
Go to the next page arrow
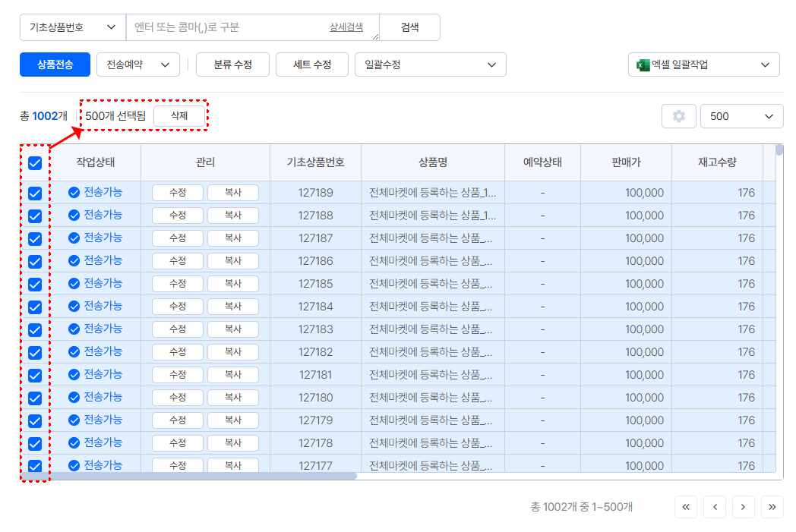(x=743, y=507)
